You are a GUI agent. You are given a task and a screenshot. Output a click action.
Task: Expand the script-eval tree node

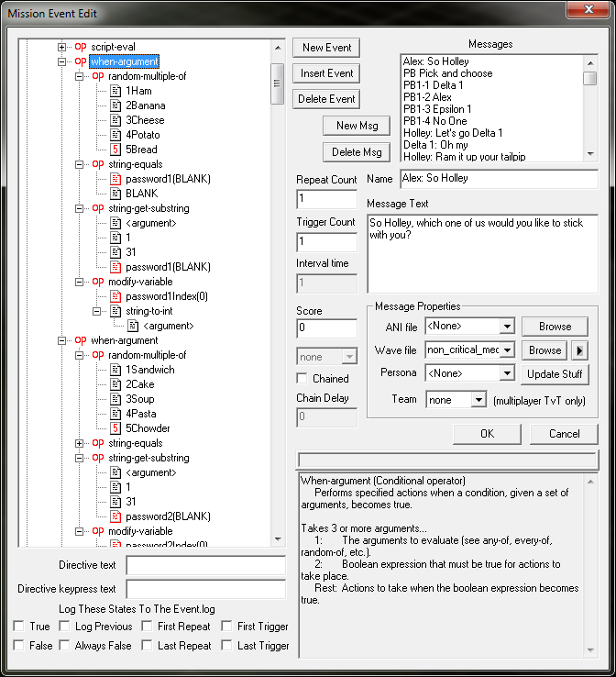(x=62, y=47)
